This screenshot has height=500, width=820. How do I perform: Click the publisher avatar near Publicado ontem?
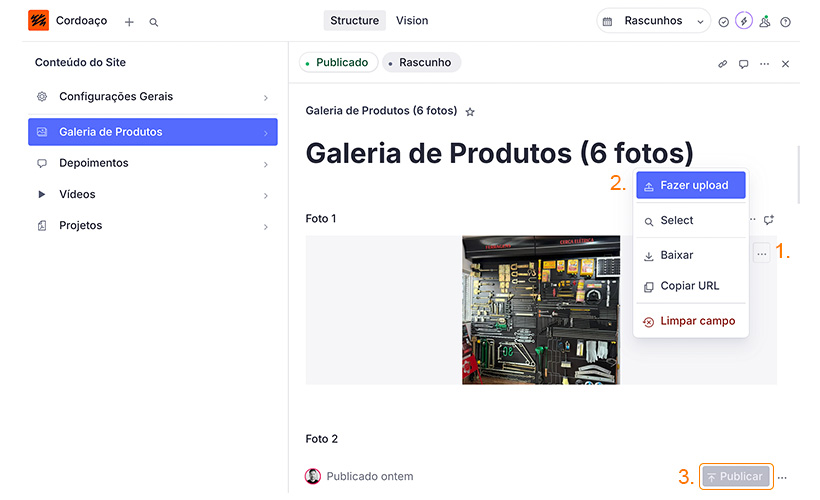pos(313,476)
